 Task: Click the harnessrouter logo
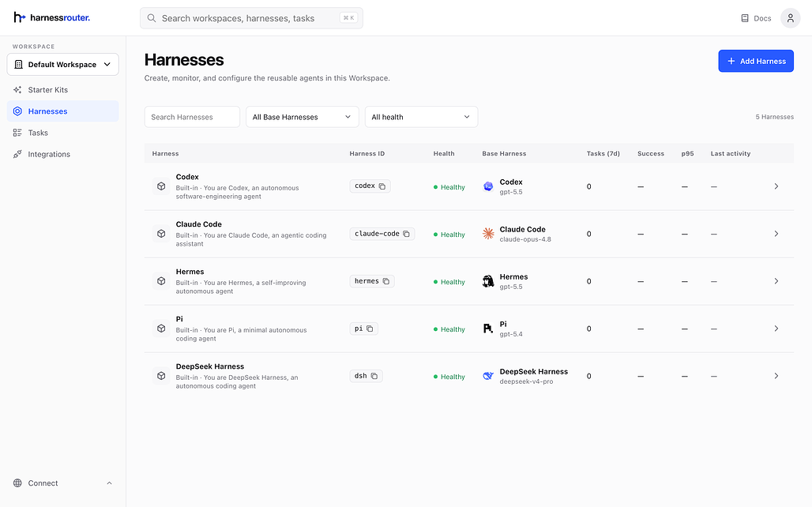click(x=51, y=17)
